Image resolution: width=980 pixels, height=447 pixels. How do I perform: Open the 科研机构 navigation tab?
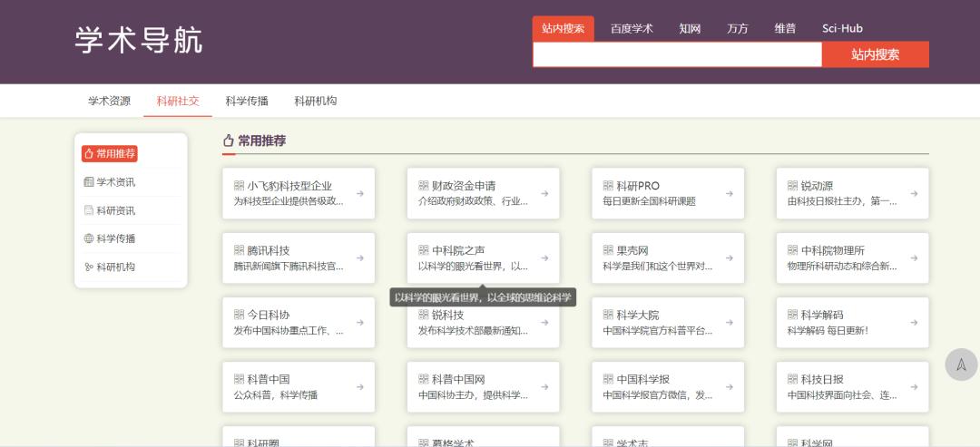[x=316, y=102]
